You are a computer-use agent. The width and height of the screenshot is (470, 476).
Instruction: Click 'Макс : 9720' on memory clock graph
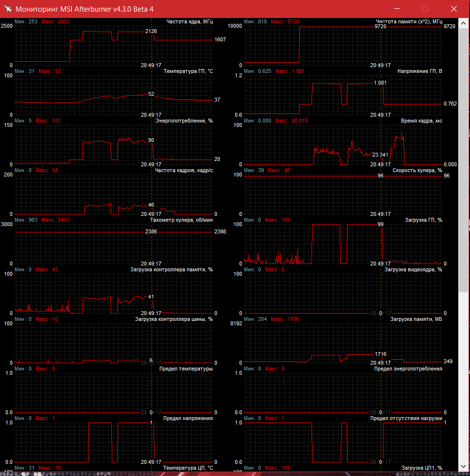(x=285, y=21)
